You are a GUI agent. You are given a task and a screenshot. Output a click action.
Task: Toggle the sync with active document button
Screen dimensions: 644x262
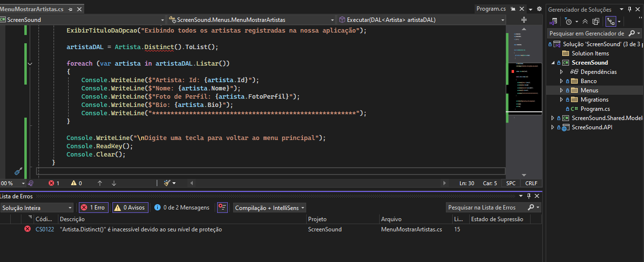coord(610,21)
